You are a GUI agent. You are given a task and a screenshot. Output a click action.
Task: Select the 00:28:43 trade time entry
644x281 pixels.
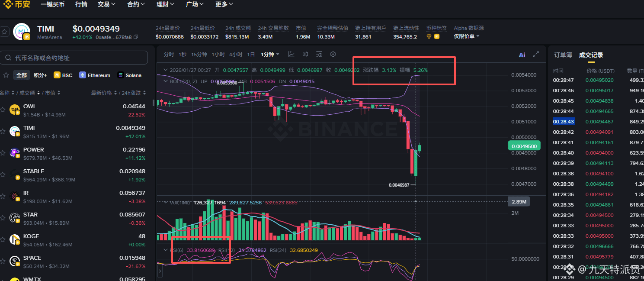[564, 122]
